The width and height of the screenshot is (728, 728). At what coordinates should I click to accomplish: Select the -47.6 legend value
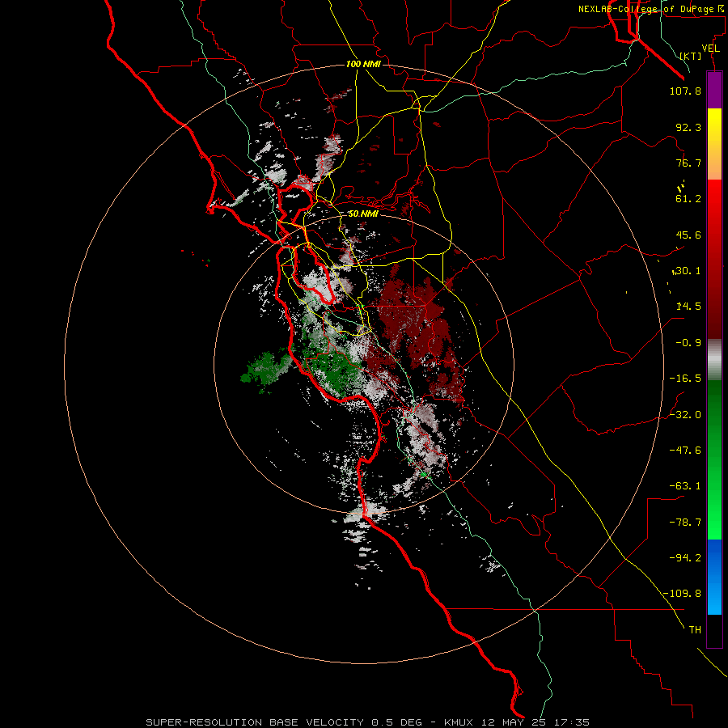(685, 451)
